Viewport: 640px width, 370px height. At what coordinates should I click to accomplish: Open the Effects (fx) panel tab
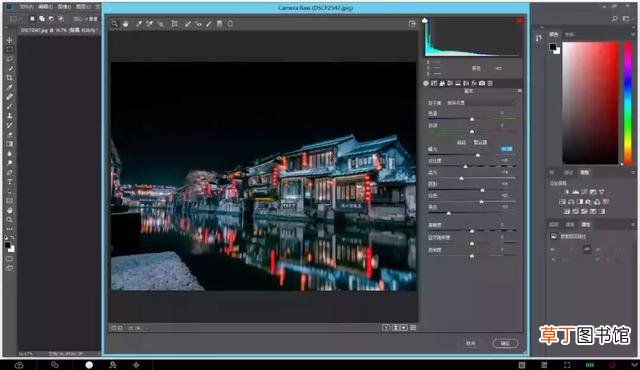[474, 83]
